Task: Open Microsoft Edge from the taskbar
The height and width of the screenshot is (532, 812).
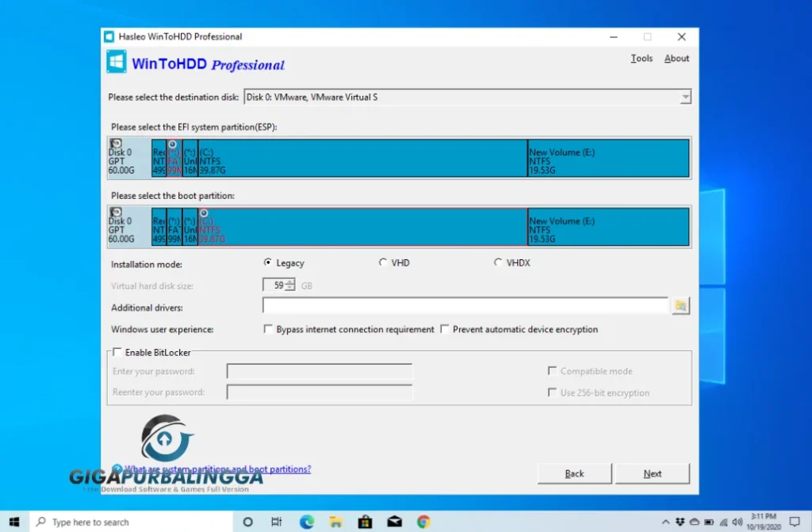Action: pos(306,522)
